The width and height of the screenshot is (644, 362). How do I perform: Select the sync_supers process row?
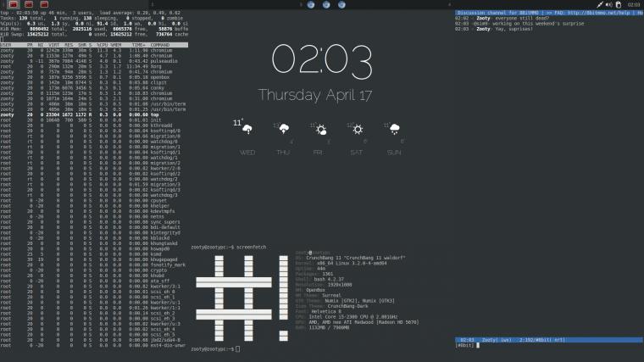pos(94,222)
